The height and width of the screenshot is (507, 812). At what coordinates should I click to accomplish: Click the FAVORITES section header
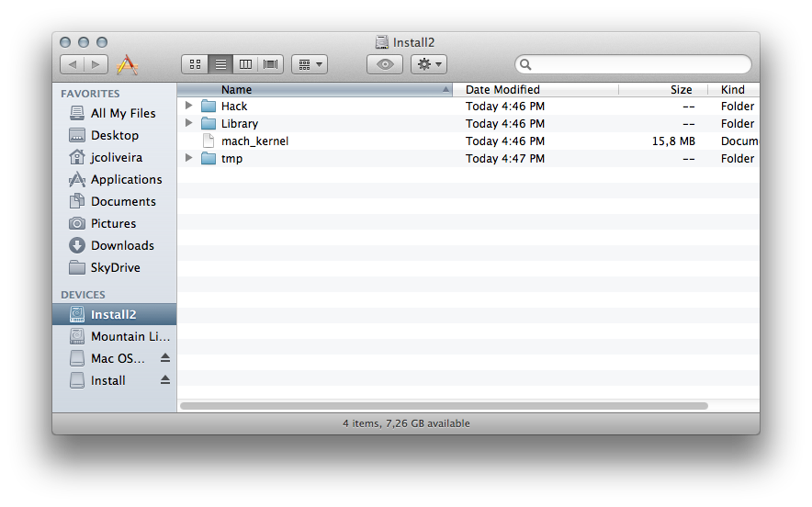click(x=90, y=94)
